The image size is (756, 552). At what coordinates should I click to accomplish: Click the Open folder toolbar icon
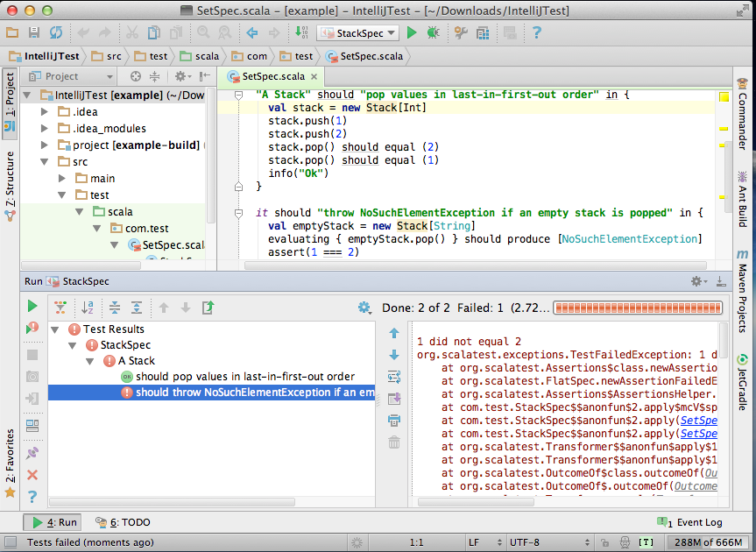(12, 32)
